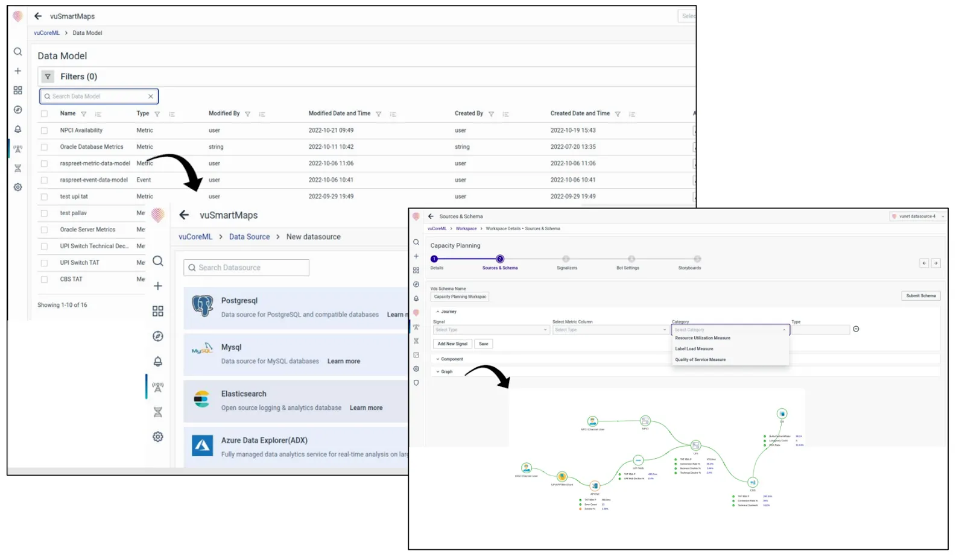
Task: Go back using arrow in Data Model window
Action: click(x=38, y=16)
